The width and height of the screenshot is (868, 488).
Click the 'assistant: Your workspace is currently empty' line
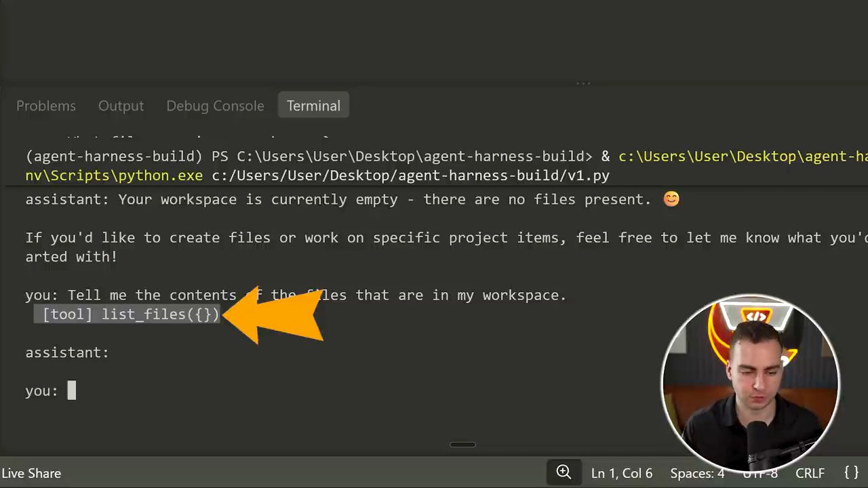coord(353,199)
